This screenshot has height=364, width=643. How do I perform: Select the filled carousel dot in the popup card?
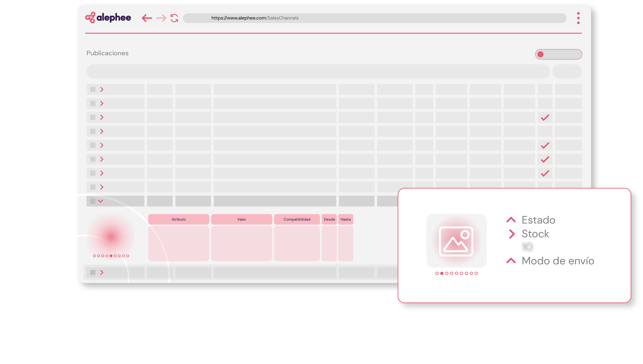click(x=442, y=273)
